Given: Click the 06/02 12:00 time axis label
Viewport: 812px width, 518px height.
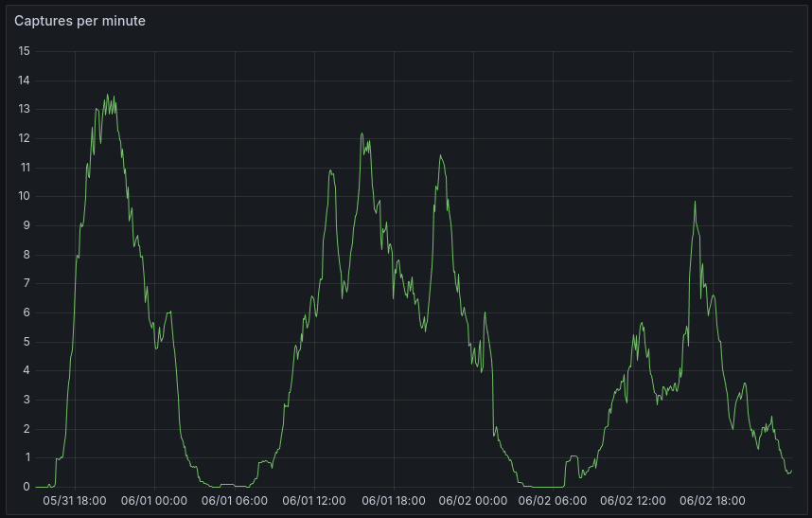Looking at the screenshot, I should pos(632,501).
